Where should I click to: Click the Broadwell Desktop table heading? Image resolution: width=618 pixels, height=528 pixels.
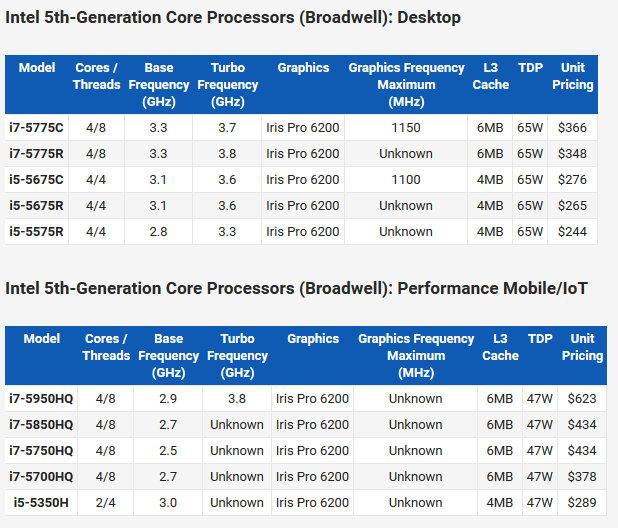tap(233, 18)
